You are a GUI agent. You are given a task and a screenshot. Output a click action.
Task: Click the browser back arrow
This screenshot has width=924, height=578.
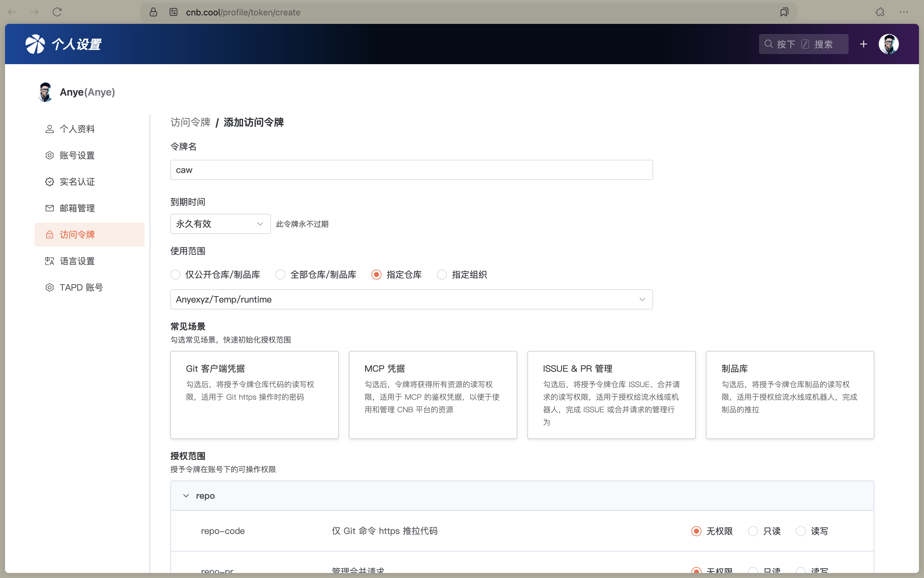(x=12, y=12)
